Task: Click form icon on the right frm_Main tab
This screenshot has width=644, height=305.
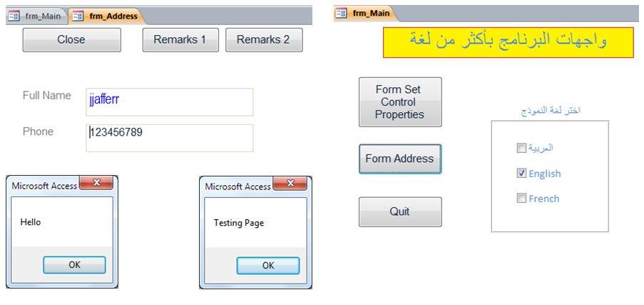Action: tap(342, 13)
